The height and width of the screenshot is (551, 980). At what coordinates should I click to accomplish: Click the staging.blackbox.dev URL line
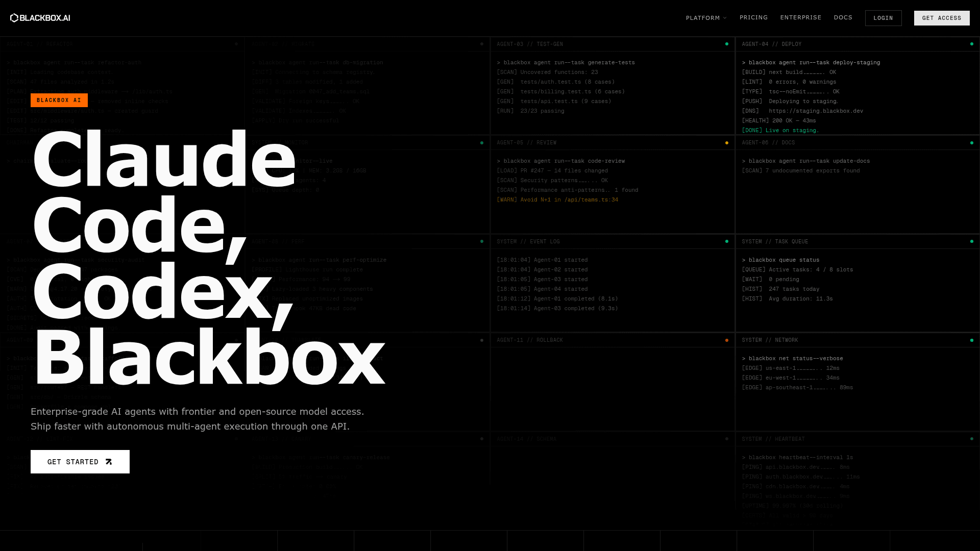[x=802, y=111]
